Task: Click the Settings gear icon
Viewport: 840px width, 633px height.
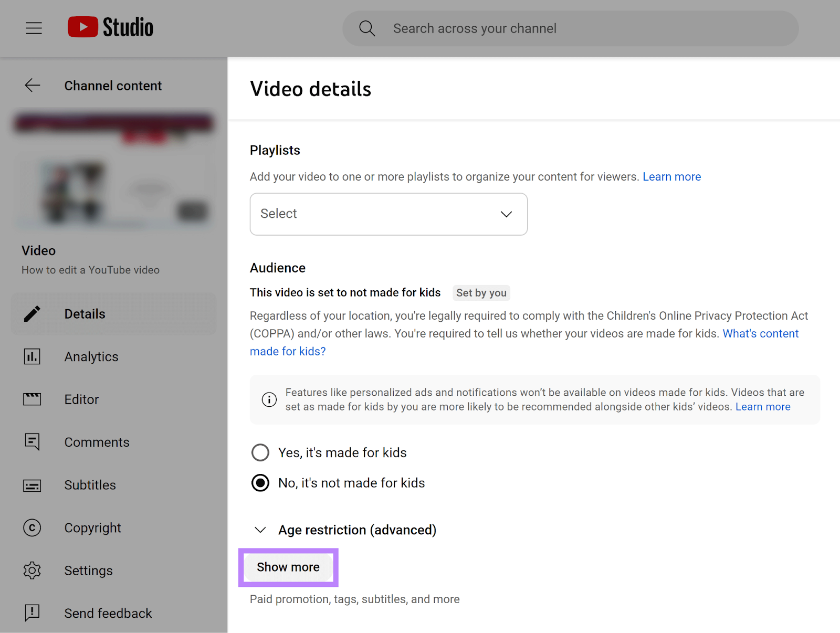Action: 31,571
